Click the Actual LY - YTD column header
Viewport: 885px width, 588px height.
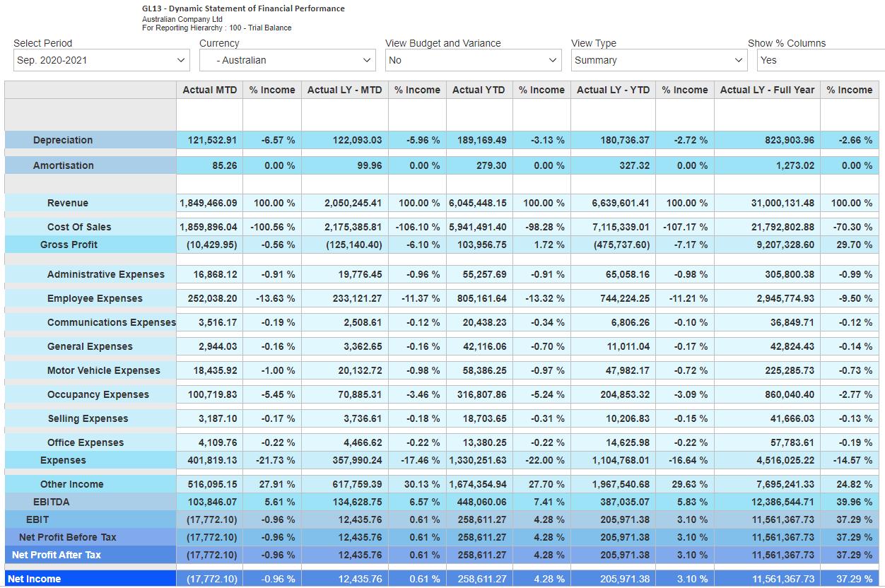click(613, 90)
